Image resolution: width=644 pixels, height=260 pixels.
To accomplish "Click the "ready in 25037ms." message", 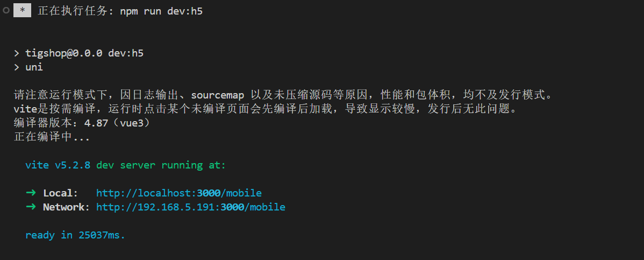I will coord(75,235).
